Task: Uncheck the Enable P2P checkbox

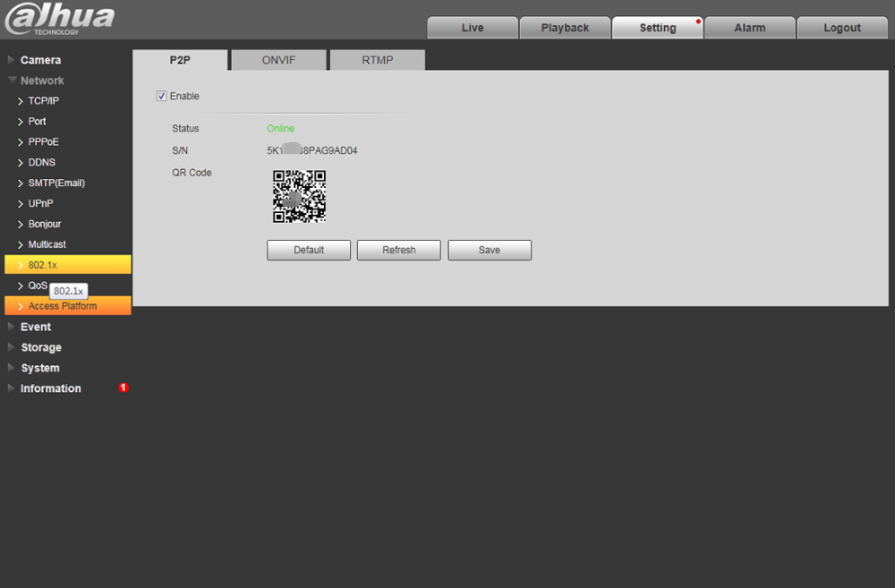Action: click(x=162, y=97)
